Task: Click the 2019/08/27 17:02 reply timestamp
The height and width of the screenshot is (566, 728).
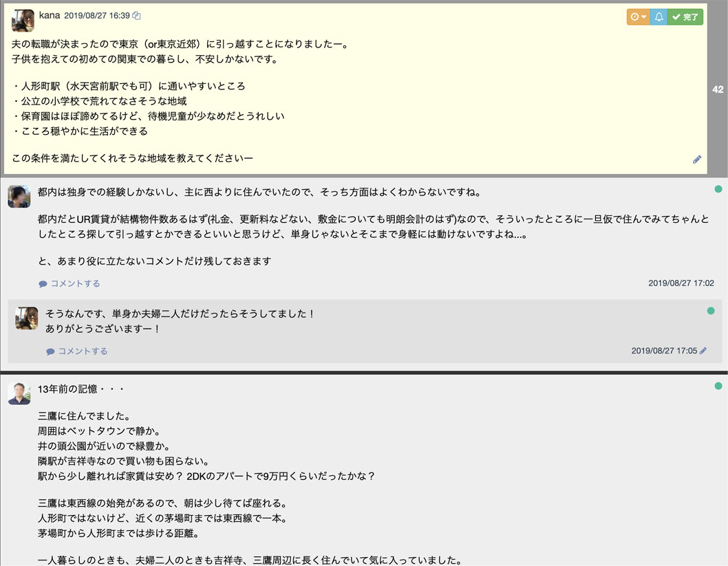Action: pos(681,283)
